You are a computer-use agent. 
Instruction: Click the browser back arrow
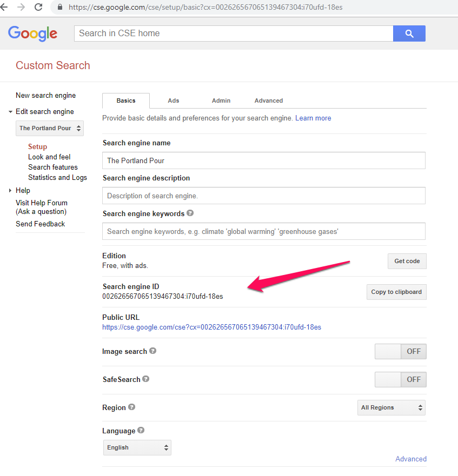tap(4, 7)
